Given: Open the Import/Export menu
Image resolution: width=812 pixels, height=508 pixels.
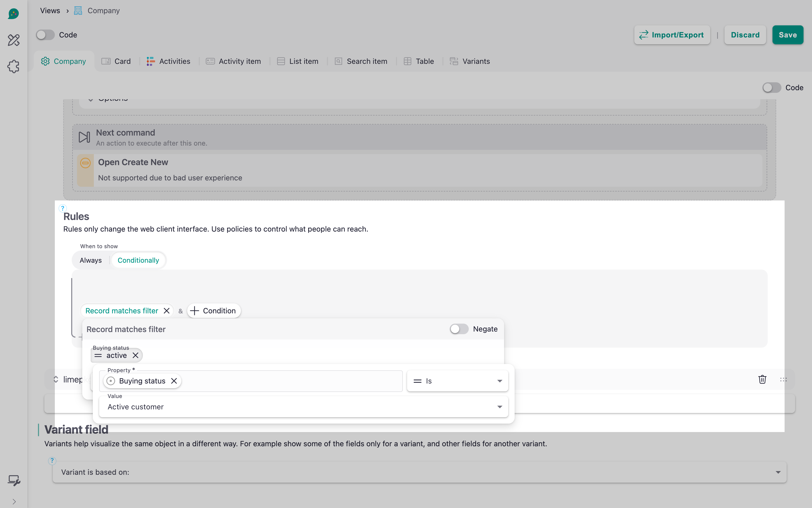Looking at the screenshot, I should click(672, 35).
